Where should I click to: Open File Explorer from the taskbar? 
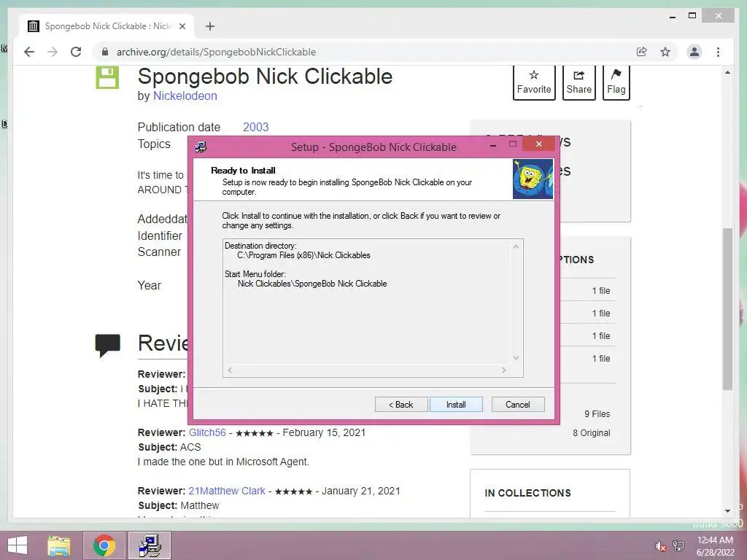[x=58, y=545]
